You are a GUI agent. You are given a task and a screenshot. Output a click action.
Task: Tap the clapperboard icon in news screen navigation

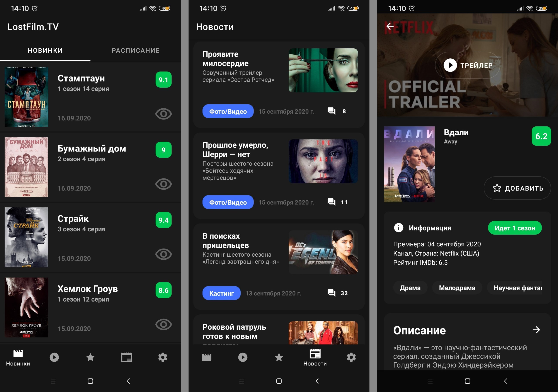pyautogui.click(x=207, y=357)
